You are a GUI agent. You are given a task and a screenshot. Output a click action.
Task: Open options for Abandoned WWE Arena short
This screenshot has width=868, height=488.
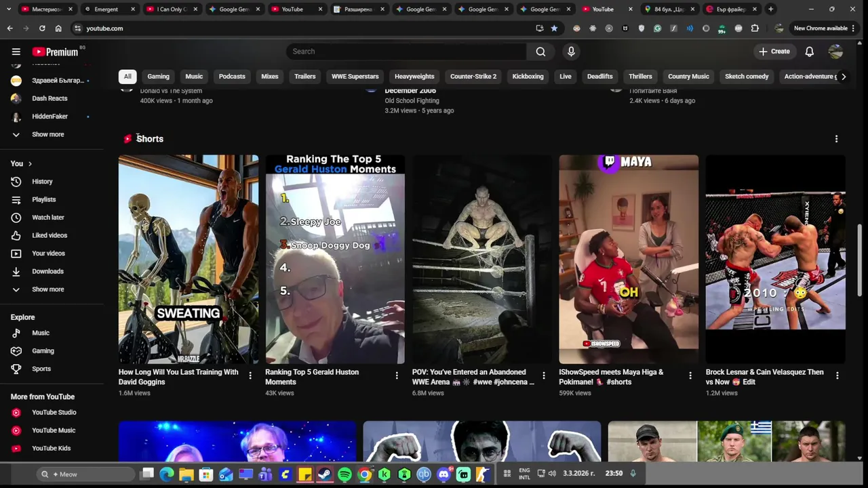tap(543, 375)
